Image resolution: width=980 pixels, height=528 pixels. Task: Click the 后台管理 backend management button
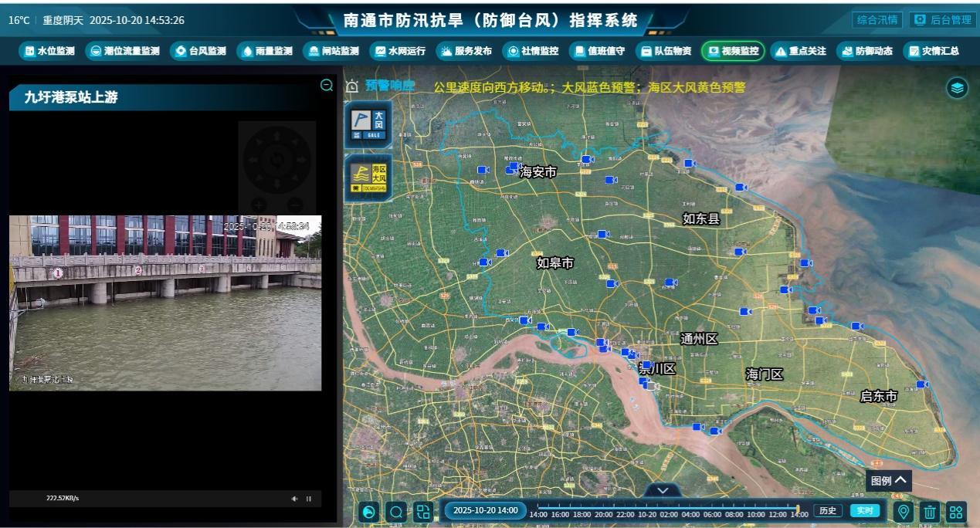point(942,20)
